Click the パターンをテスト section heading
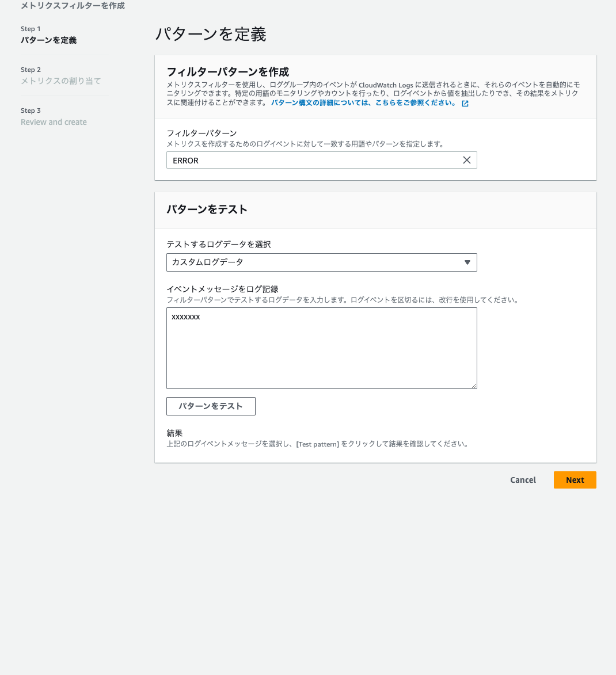 [x=207, y=209]
